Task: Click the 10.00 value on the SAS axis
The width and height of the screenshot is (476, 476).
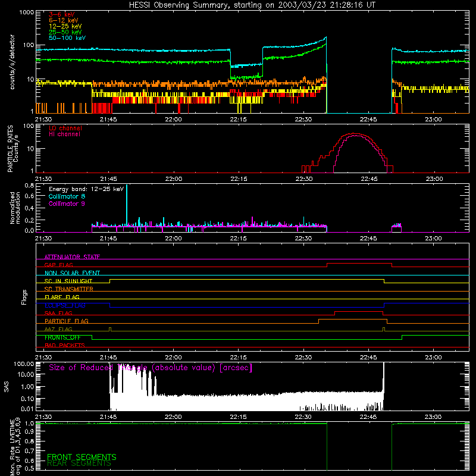Action: [x=26, y=374]
